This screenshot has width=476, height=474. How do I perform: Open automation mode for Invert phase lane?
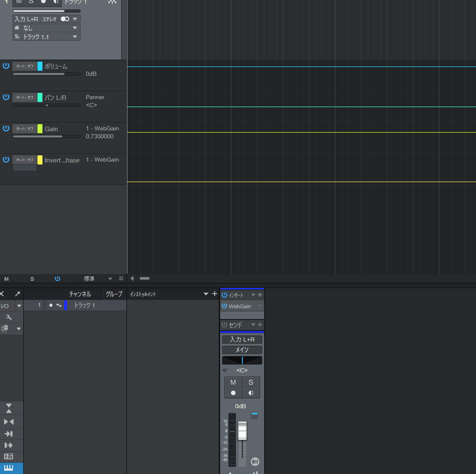25,160
